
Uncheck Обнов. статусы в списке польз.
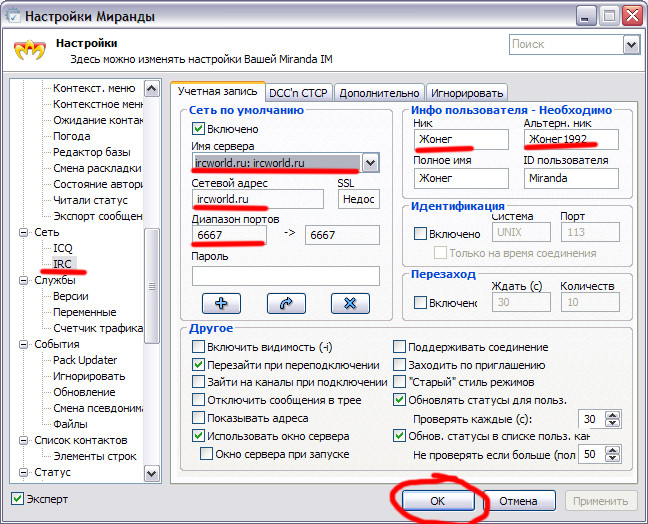pyautogui.click(x=399, y=436)
